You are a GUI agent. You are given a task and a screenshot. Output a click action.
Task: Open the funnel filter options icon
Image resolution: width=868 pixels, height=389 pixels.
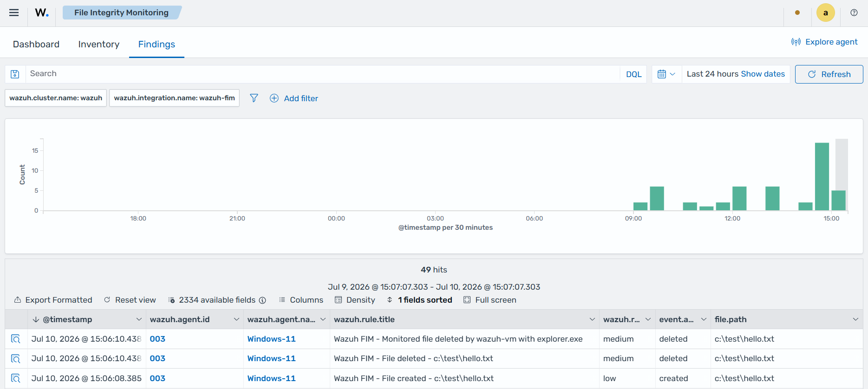tap(254, 98)
